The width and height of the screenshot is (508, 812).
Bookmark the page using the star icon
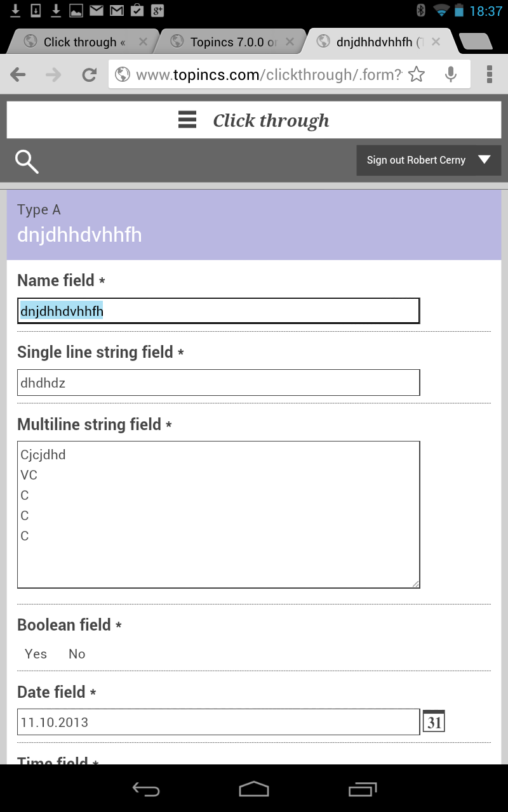(x=417, y=74)
